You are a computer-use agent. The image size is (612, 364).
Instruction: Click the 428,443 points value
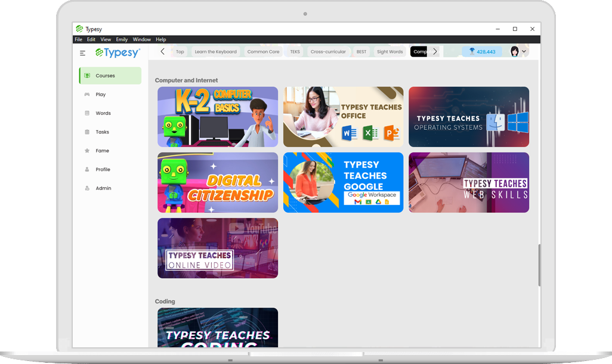point(486,52)
